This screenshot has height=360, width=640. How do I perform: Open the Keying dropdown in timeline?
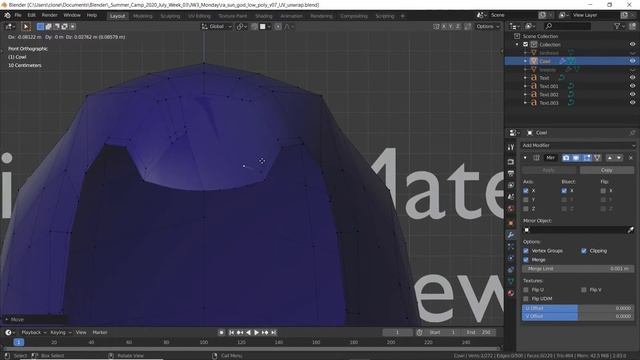point(60,333)
